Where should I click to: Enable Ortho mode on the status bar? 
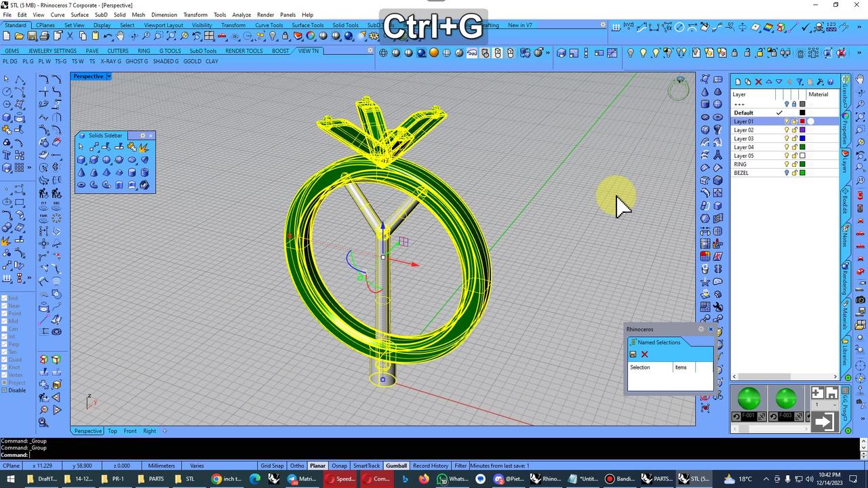pyautogui.click(x=296, y=466)
